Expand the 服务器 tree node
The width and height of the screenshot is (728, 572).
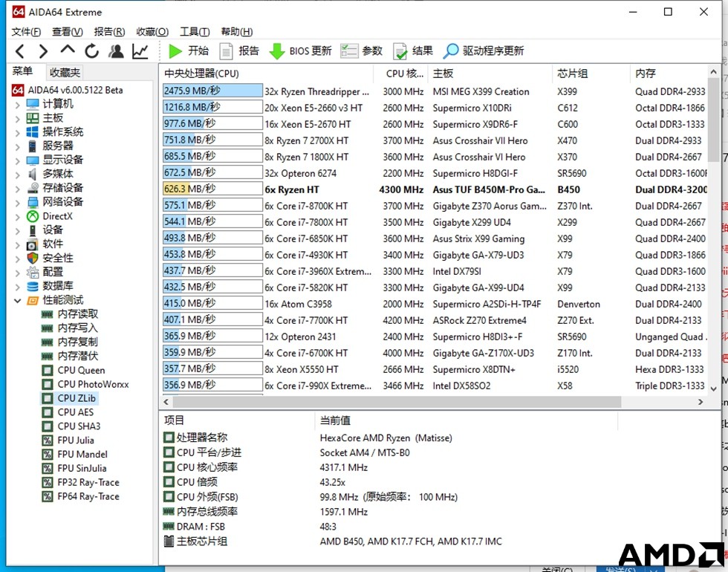pos(17,146)
